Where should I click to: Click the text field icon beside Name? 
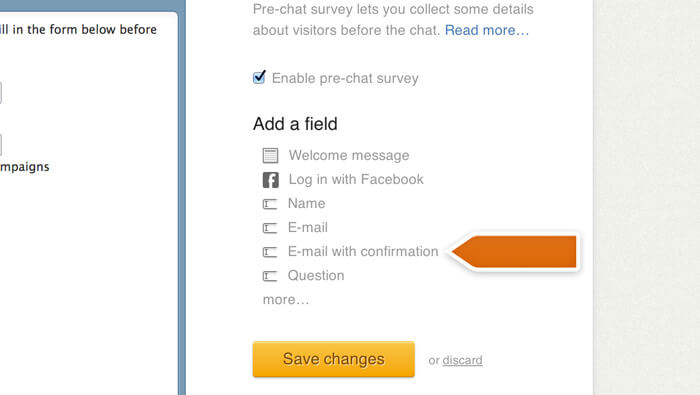click(x=270, y=204)
